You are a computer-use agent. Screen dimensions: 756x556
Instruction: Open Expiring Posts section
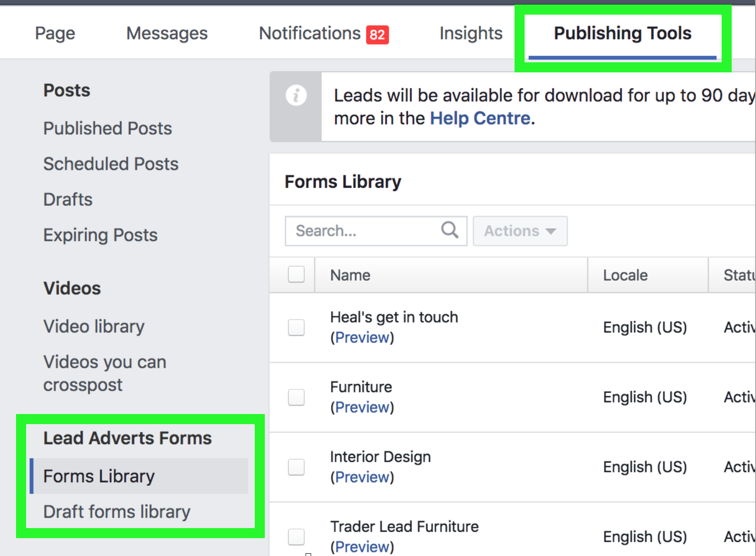point(100,235)
